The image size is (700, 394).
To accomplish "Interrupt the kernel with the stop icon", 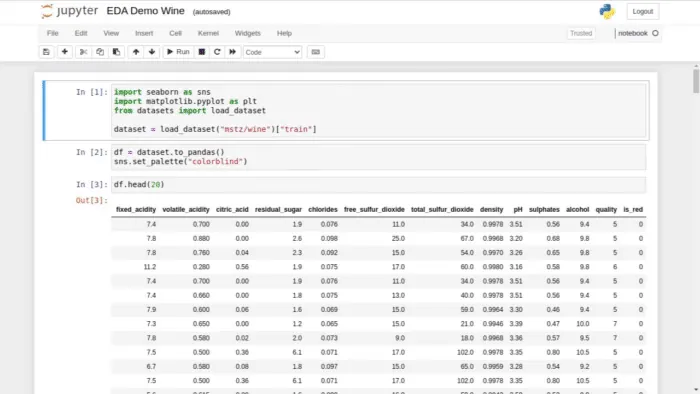I will coord(202,52).
